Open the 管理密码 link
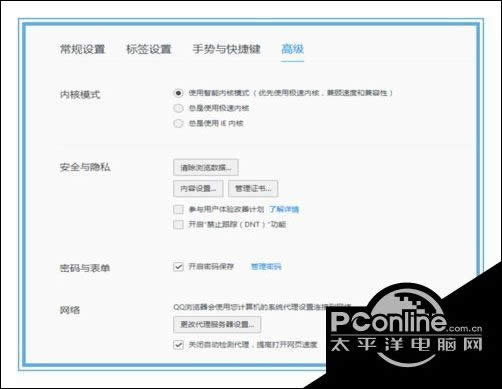This screenshot has height=389, width=502. [x=266, y=267]
